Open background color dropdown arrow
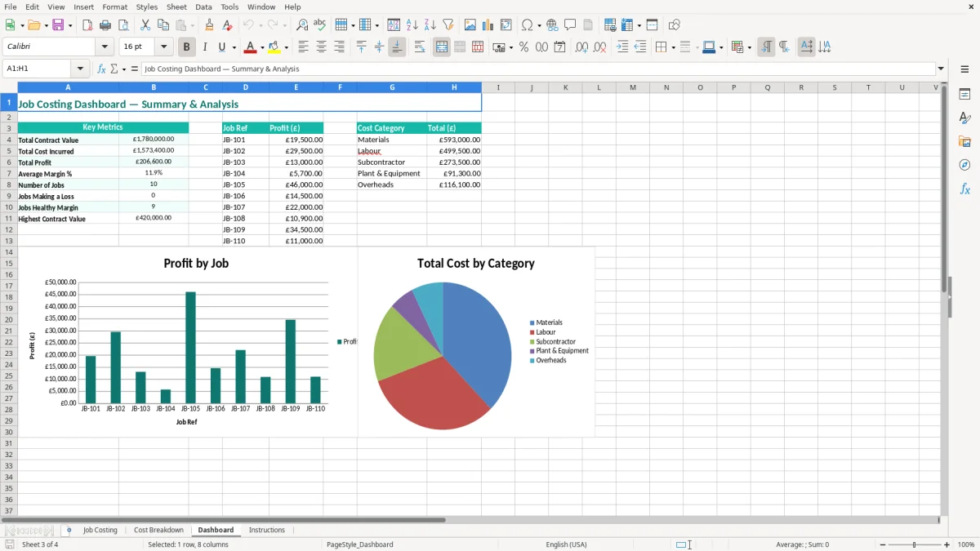The image size is (980, 551). pos(286,47)
